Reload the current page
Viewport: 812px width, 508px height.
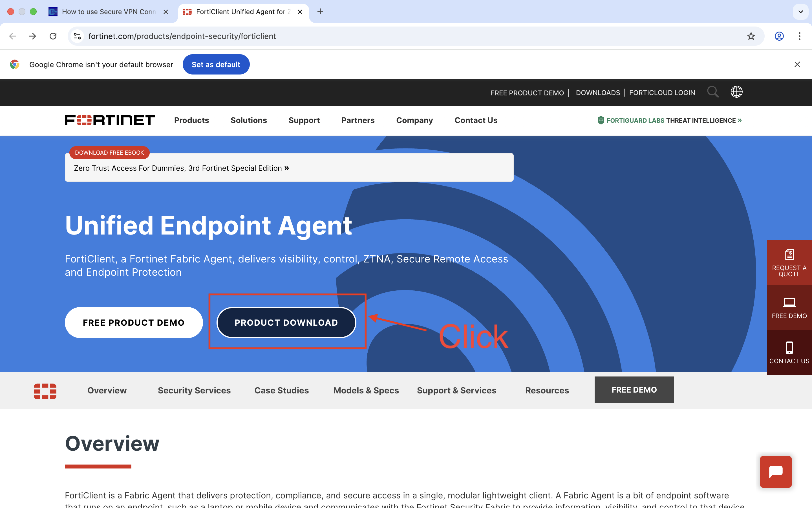tap(53, 36)
